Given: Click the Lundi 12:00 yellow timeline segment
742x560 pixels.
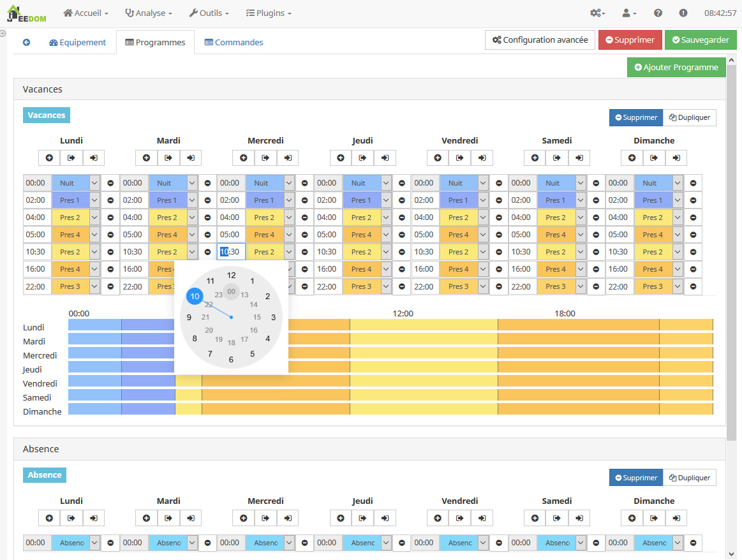Looking at the screenshot, I should point(424,325).
